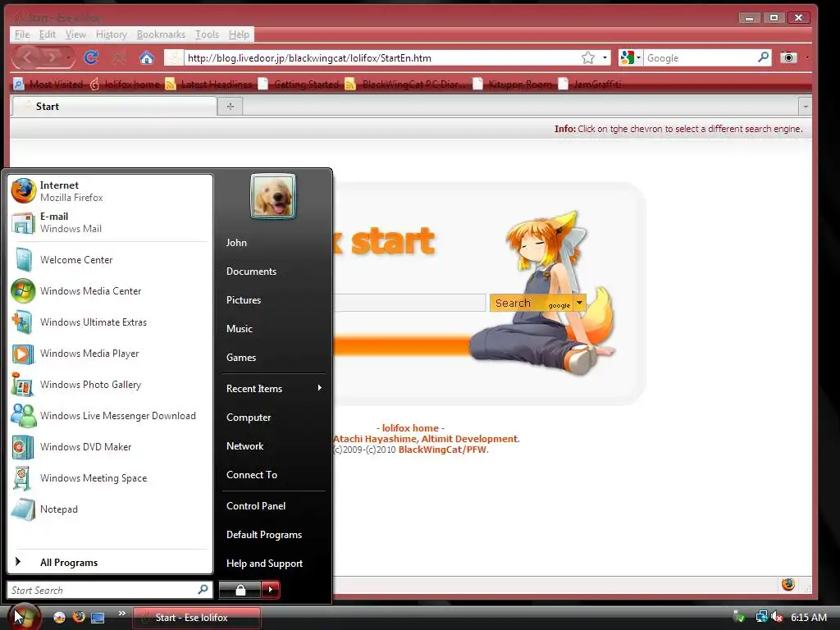Click the network tray icon
This screenshot has width=840, height=630.
761,617
